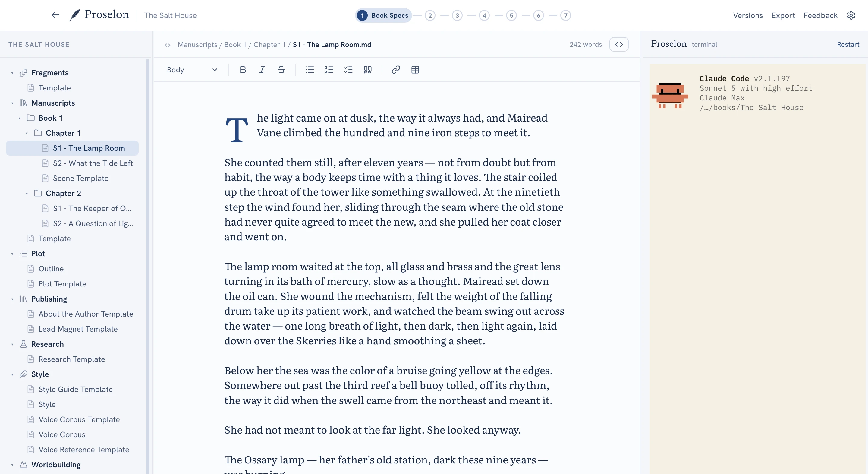Collapse the Plot section arrow
Screen dimensions: 868x474
point(12,254)
